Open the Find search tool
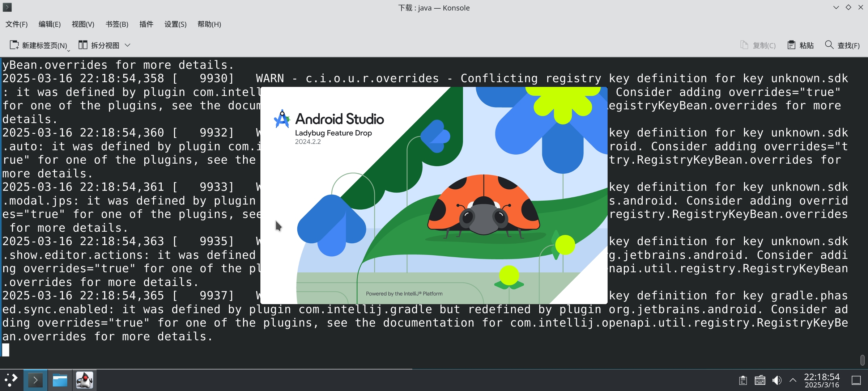Image resolution: width=868 pixels, height=391 pixels. tap(842, 45)
